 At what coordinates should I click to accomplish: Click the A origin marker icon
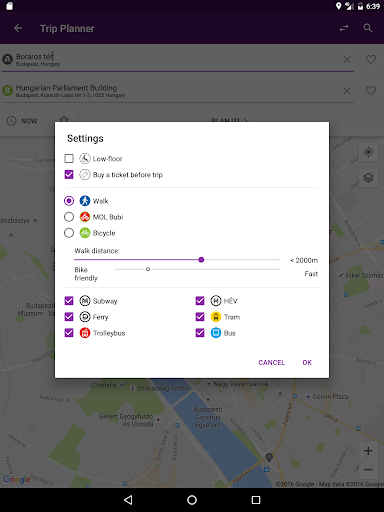point(7,60)
